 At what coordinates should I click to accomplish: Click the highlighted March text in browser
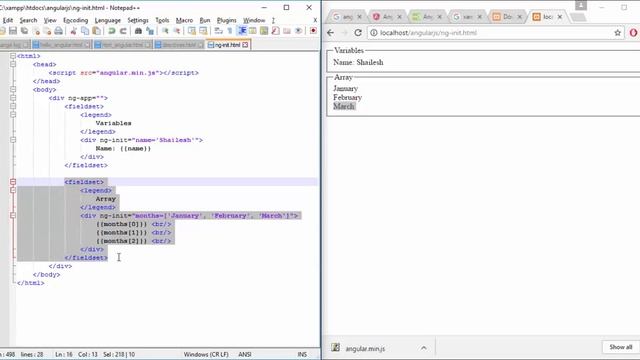344,107
